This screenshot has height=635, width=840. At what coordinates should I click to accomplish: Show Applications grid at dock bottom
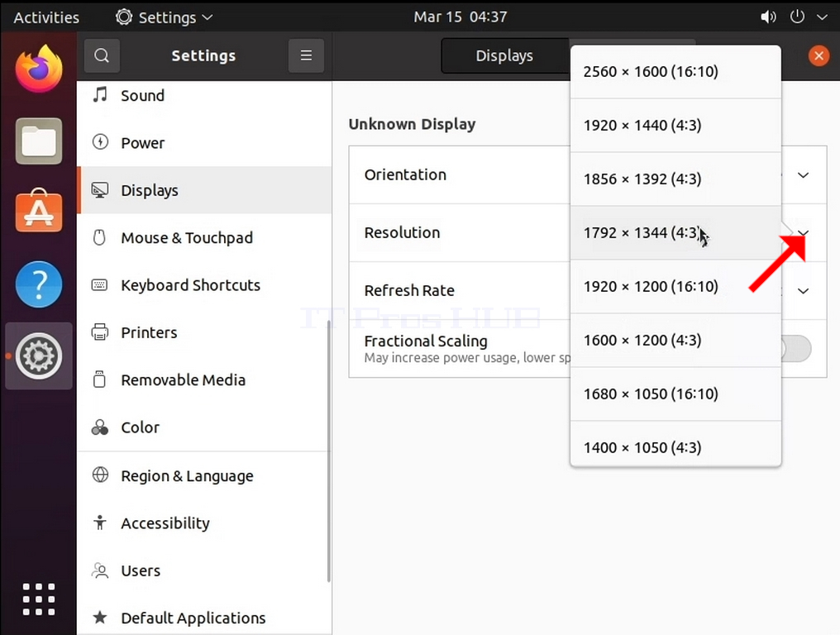[x=39, y=599]
